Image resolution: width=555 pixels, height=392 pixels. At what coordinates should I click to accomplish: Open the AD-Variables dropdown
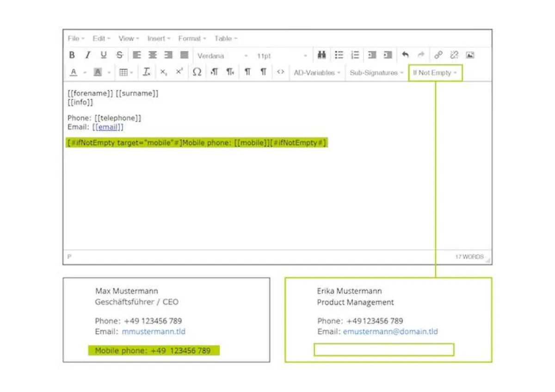[317, 73]
